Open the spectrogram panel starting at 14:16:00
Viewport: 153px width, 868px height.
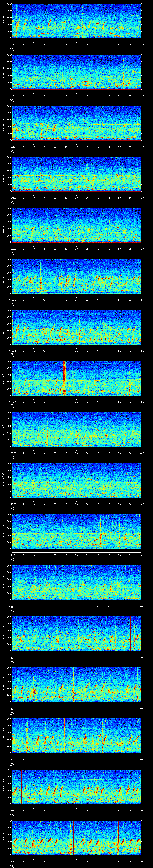(76, 786)
